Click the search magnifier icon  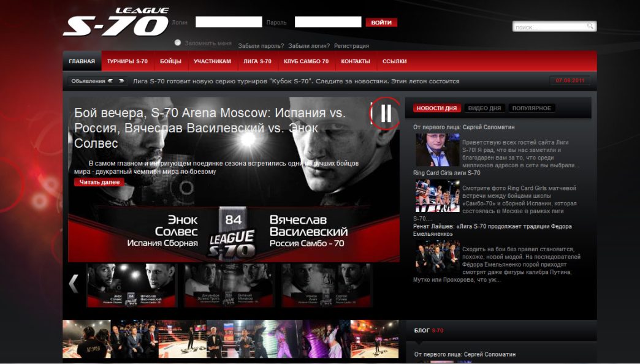coord(590,26)
